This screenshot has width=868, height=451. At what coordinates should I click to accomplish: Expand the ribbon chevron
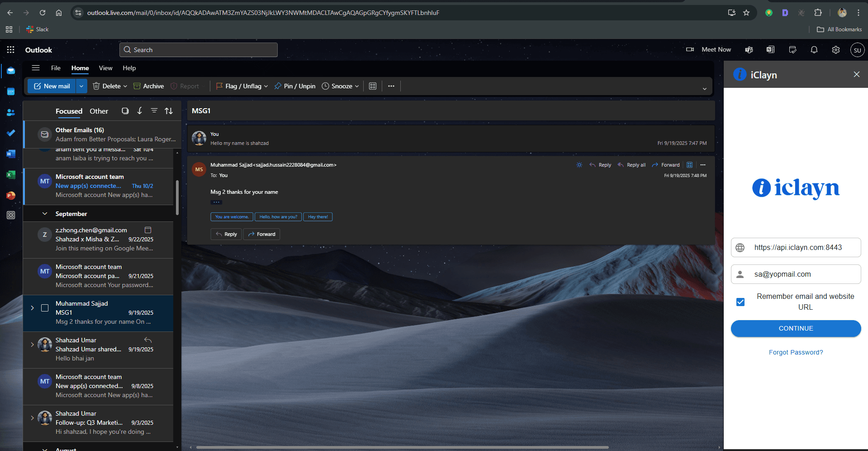705,89
